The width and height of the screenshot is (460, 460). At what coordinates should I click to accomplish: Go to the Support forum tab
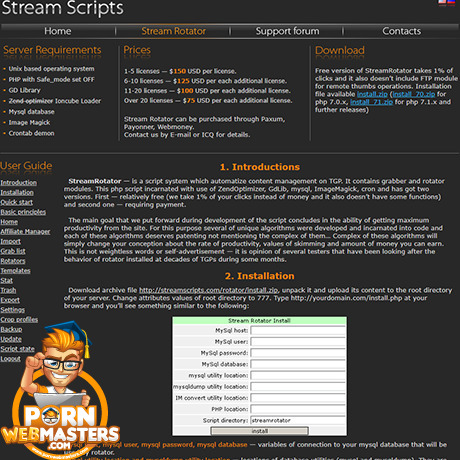pyautogui.click(x=287, y=31)
